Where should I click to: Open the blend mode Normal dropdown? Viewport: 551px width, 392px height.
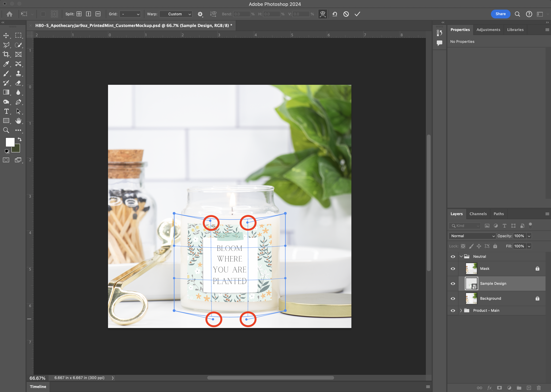tap(472, 236)
